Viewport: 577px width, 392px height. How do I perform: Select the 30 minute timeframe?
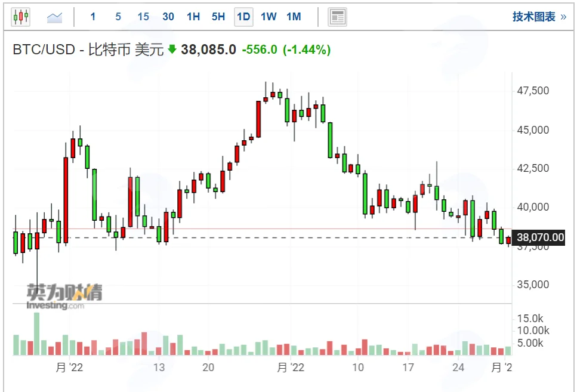tap(168, 17)
